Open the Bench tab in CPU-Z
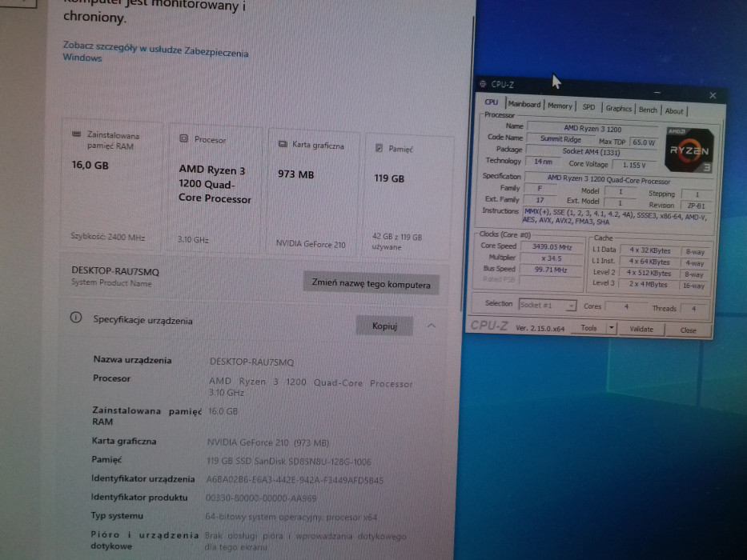Screen dimensions: 747x560 [648, 110]
